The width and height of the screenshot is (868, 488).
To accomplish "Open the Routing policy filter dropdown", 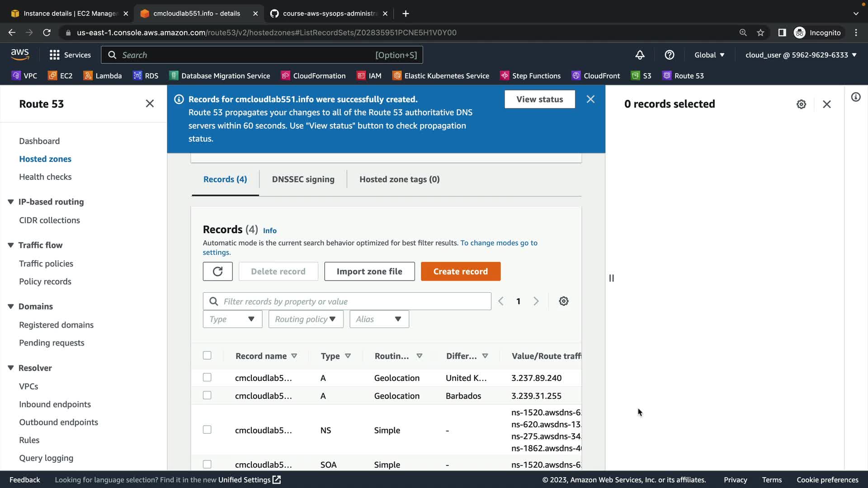I will pos(306,319).
